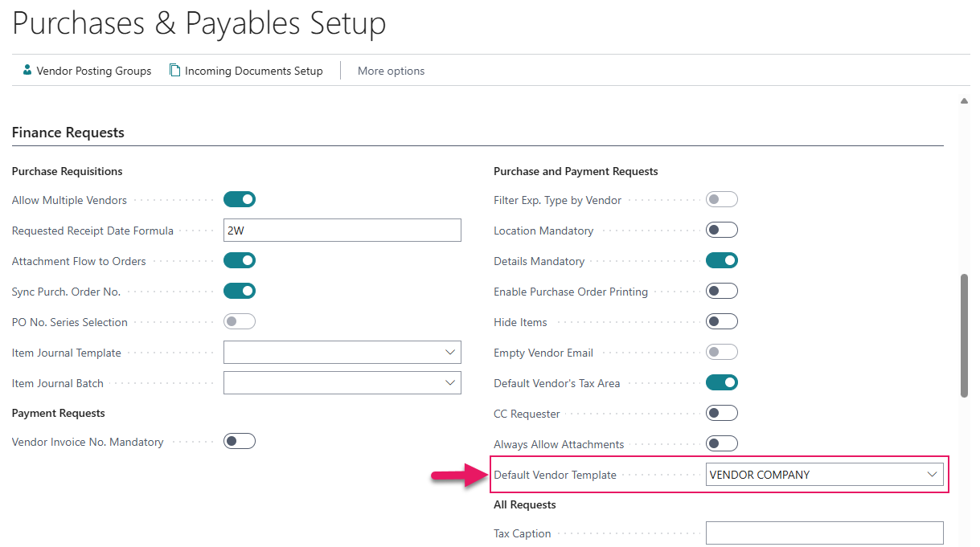Enable Always Allow Attachments switch

pyautogui.click(x=722, y=443)
